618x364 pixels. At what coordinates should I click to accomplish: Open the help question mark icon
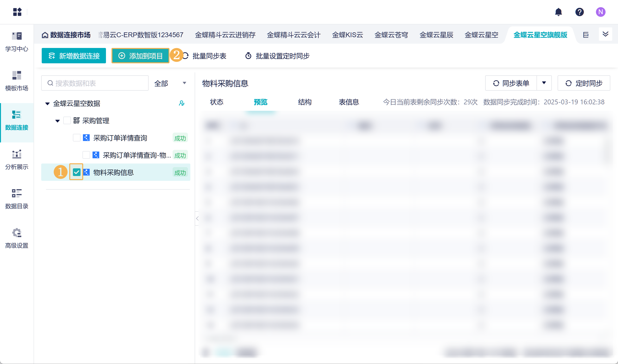click(x=579, y=12)
